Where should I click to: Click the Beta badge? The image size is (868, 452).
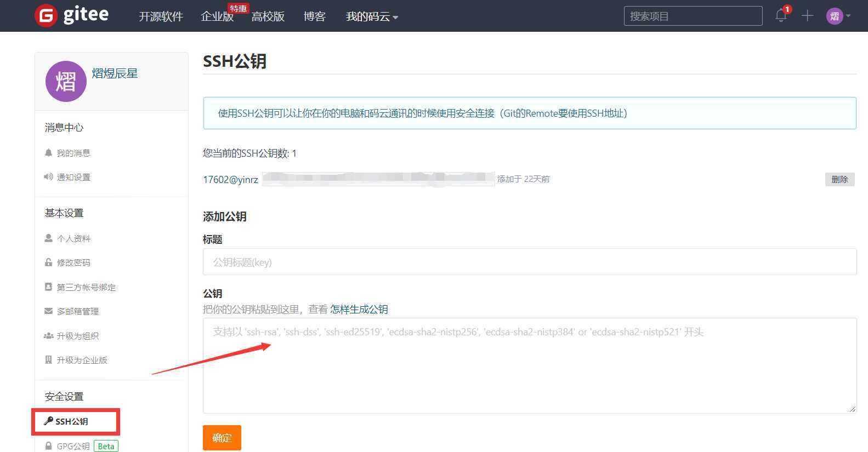pyautogui.click(x=106, y=446)
